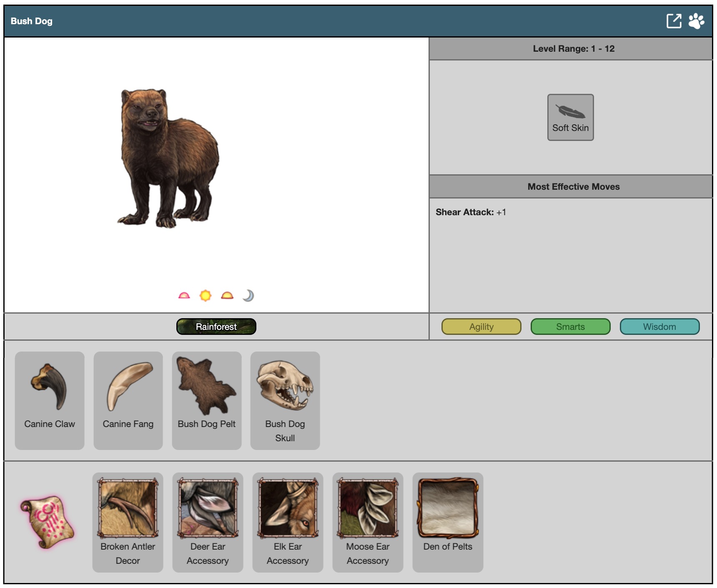Select the teal Wisdom stat badge
This screenshot has height=588, width=717.
(659, 327)
